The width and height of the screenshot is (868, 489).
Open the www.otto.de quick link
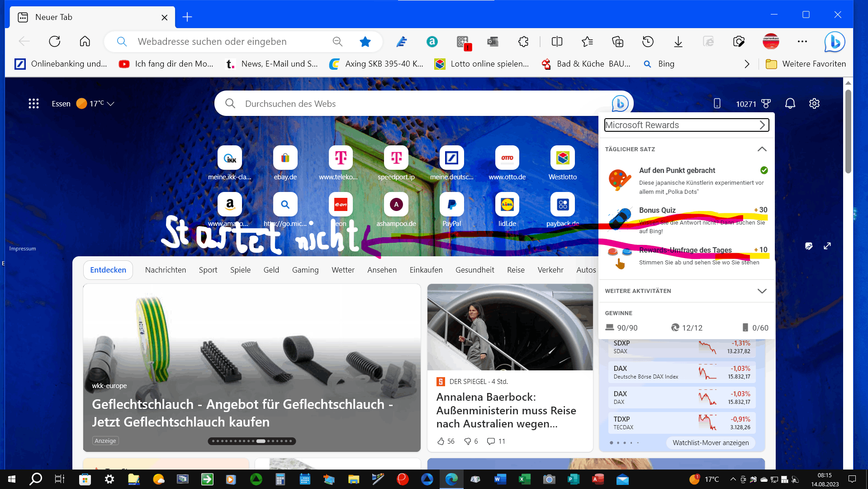507,163
